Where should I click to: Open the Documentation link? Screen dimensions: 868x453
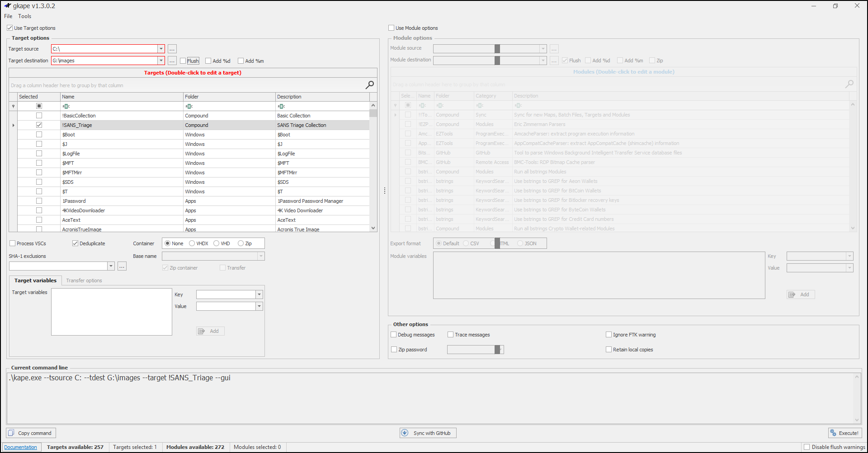tap(21, 447)
